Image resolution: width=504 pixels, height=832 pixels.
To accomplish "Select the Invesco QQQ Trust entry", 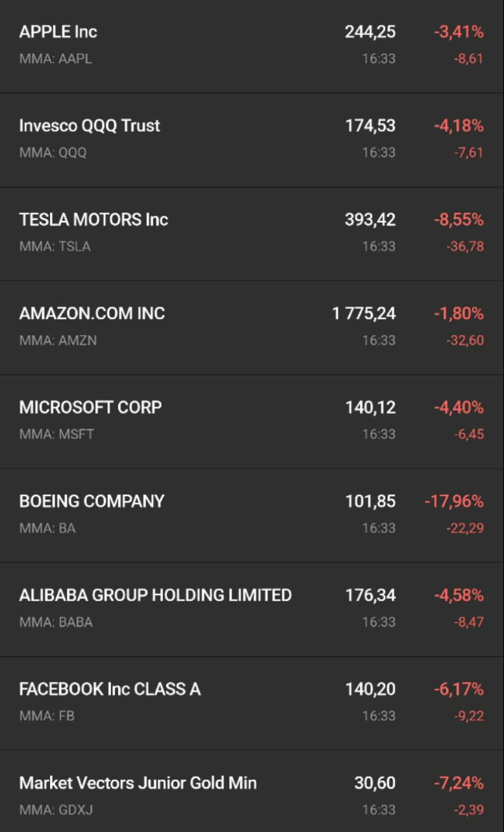I will [252, 140].
